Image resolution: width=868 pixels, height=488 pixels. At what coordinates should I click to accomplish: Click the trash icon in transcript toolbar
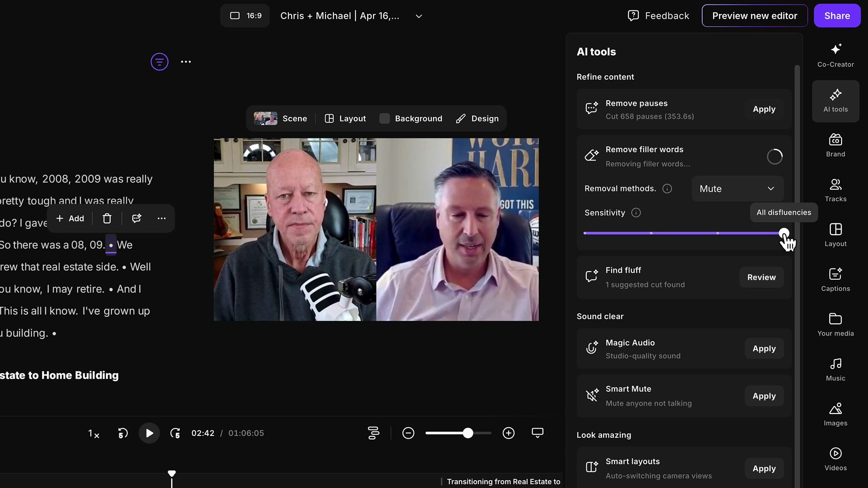[x=107, y=219]
